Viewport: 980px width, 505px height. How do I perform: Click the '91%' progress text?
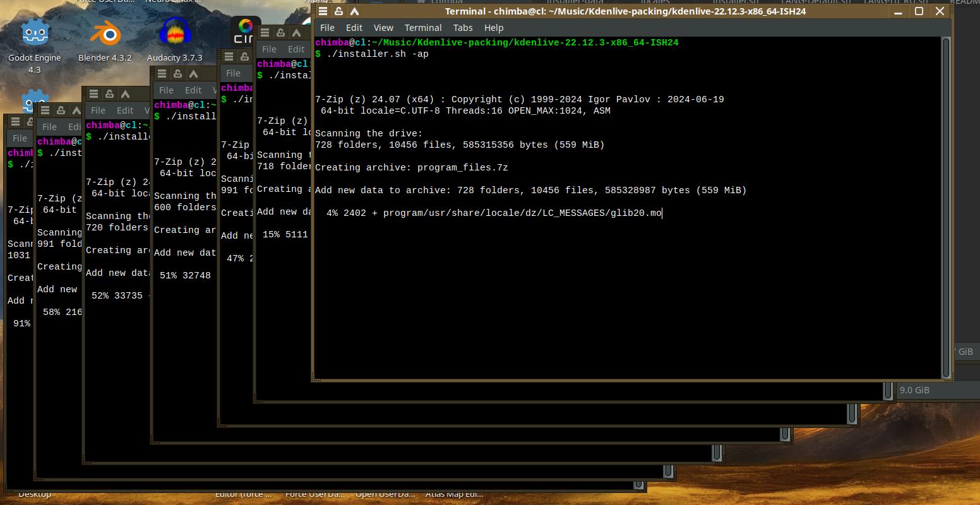tap(21, 323)
